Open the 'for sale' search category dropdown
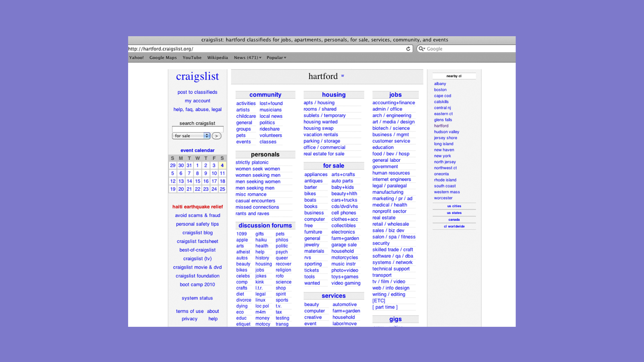644x362 pixels. [x=191, y=136]
